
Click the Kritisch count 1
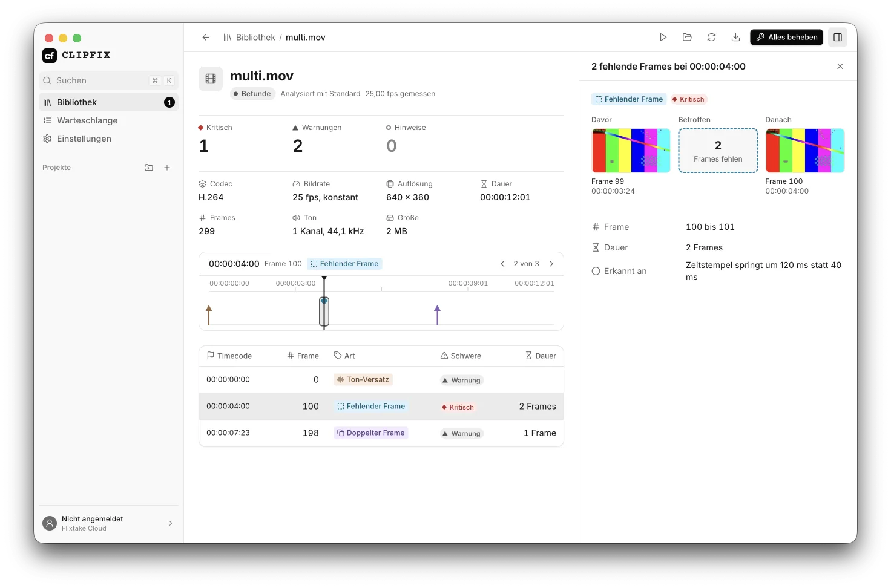(204, 146)
